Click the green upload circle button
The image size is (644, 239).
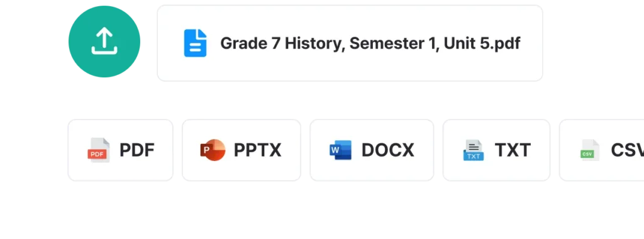pos(104,42)
